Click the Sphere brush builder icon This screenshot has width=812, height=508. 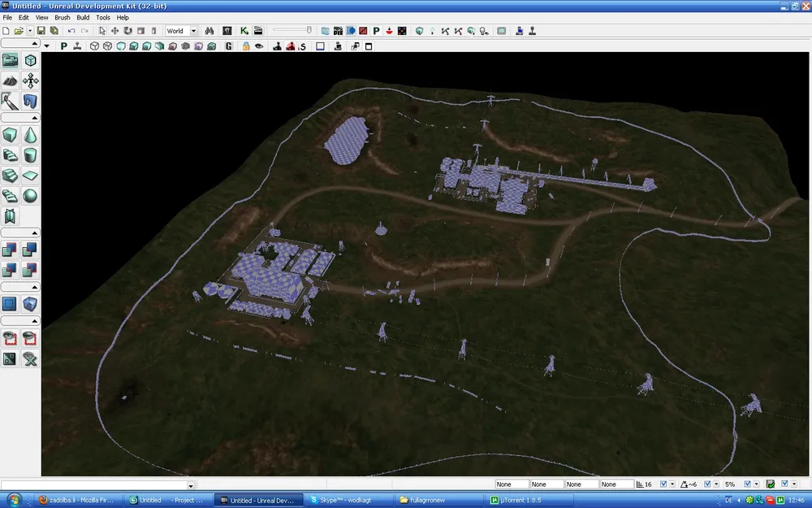coord(30,195)
